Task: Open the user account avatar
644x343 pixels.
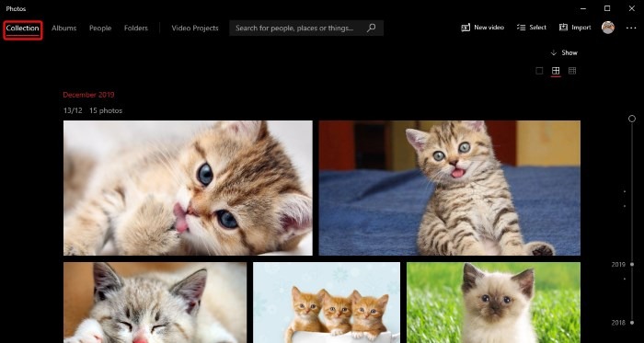Action: [x=608, y=28]
